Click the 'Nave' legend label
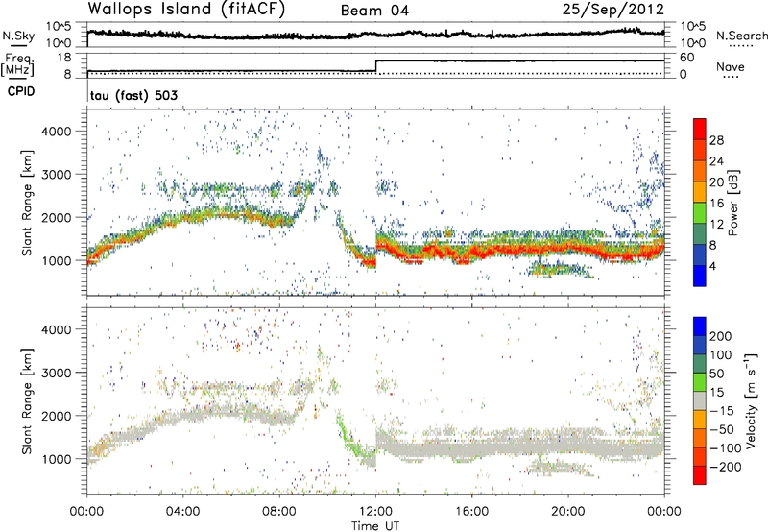The width and height of the screenshot is (768, 532). coord(731,66)
